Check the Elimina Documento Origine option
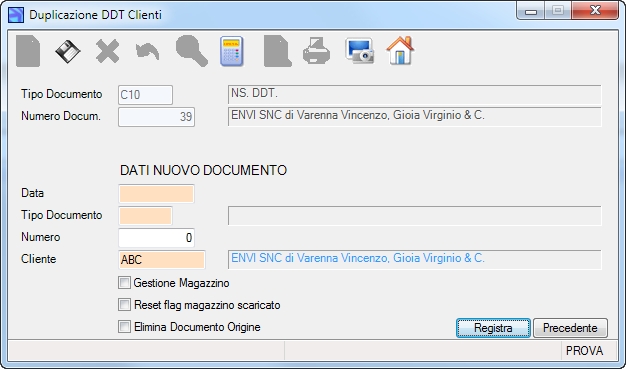 (x=124, y=327)
